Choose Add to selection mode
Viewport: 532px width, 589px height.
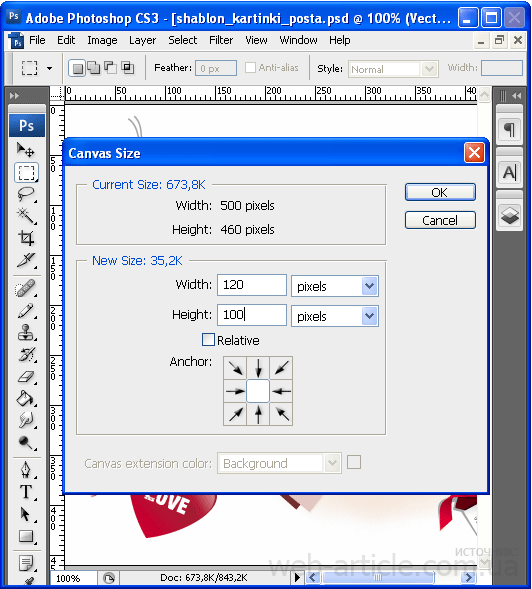pos(94,68)
